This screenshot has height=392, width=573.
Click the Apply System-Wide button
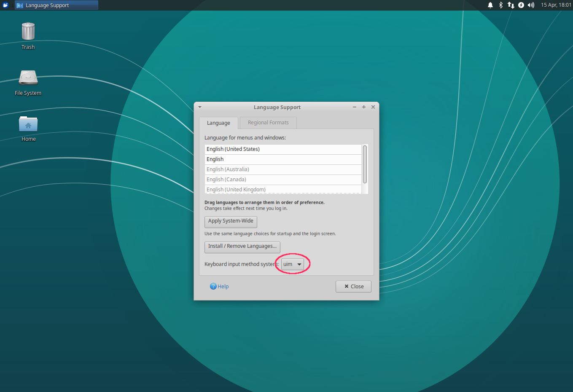point(231,221)
